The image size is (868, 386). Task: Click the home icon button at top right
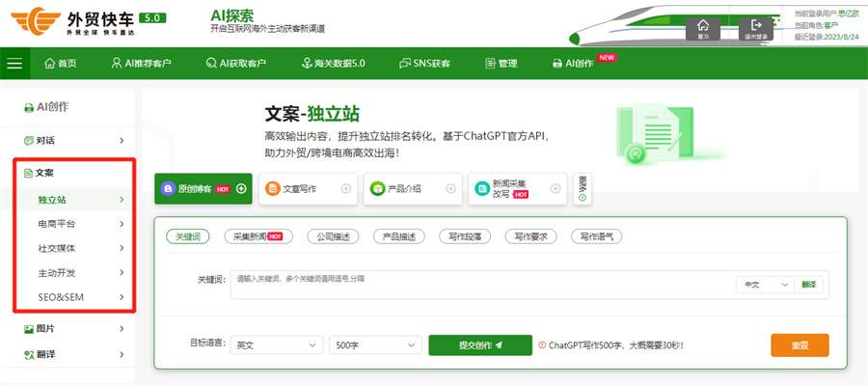coord(703,28)
